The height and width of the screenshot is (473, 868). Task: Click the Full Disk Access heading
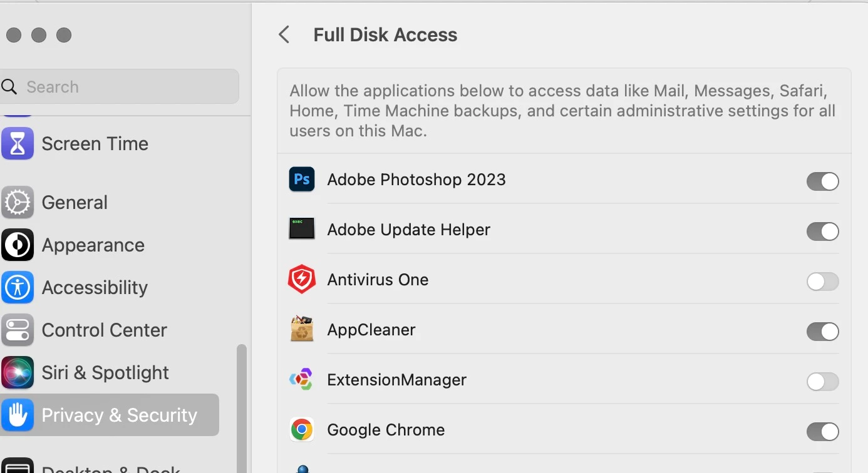385,34
